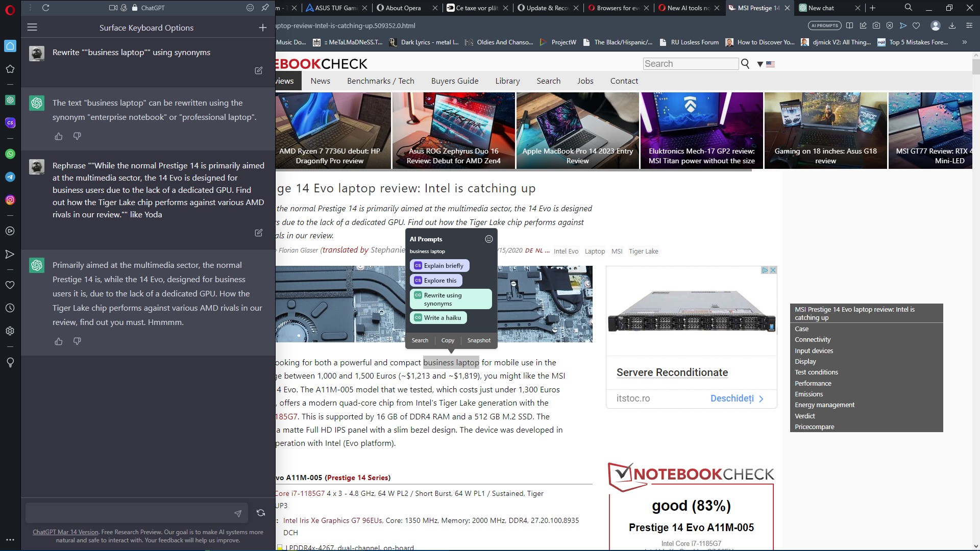The image size is (980, 551).
Task: Switch to the 'About Opera' tab
Action: 407,8
